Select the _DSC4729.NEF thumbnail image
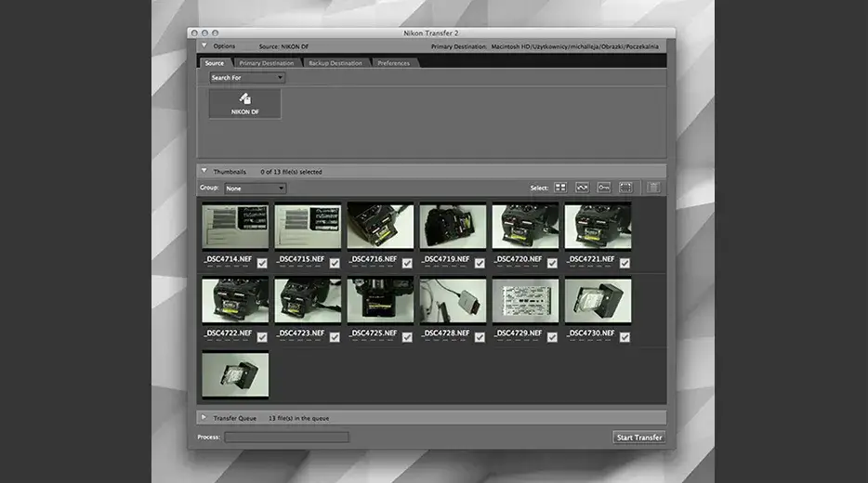Viewport: 868px width, 483px height. click(525, 300)
